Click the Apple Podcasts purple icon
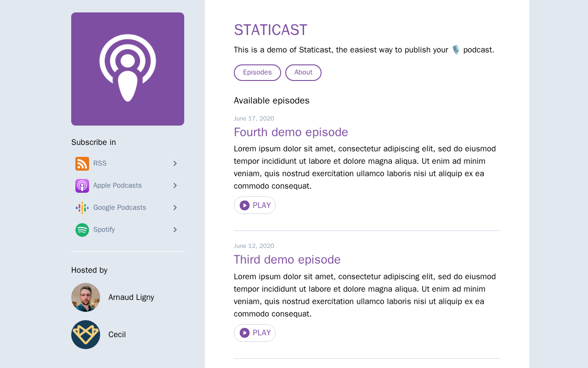Image resolution: width=588 pixels, height=368 pixels. (82, 186)
